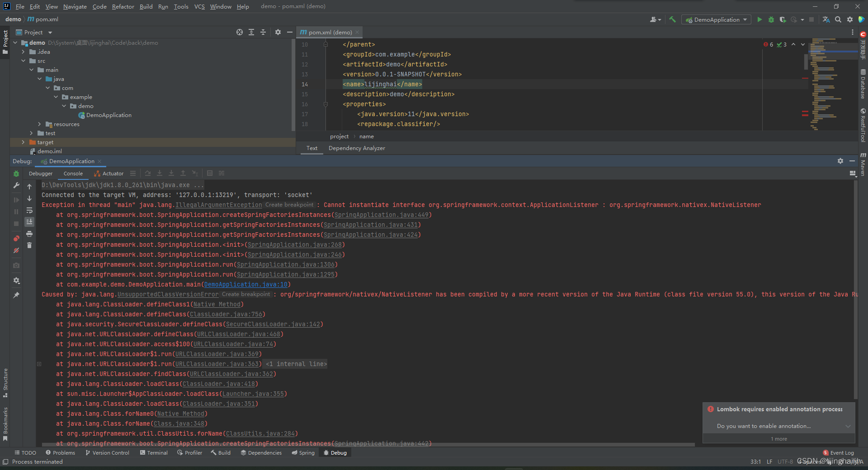The height and width of the screenshot is (470, 868).
Task: Open the Event Log tool window
Action: click(839, 453)
